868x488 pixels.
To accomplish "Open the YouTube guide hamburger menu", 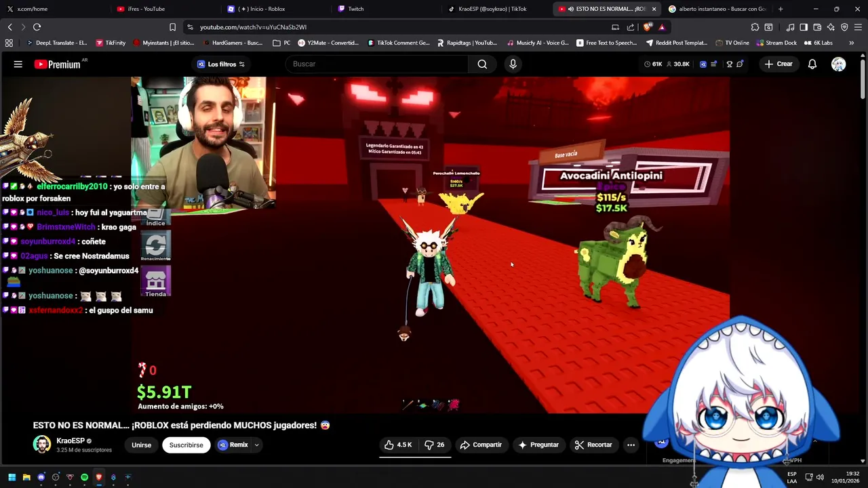I will [18, 64].
